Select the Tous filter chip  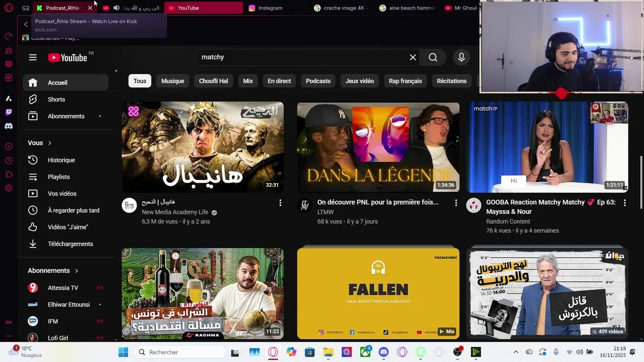coord(140,81)
